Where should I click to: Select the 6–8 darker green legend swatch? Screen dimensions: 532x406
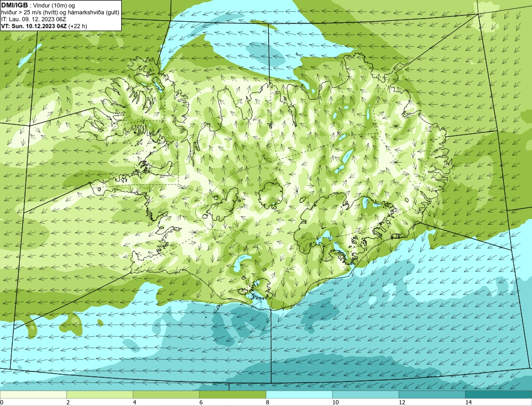(x=233, y=394)
